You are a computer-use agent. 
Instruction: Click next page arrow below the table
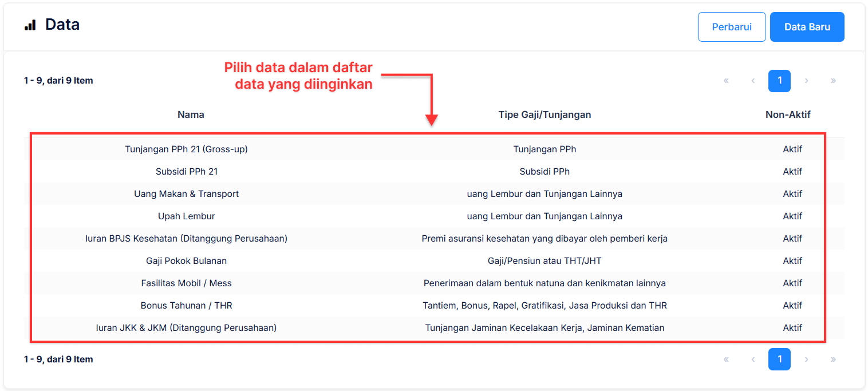coord(806,360)
